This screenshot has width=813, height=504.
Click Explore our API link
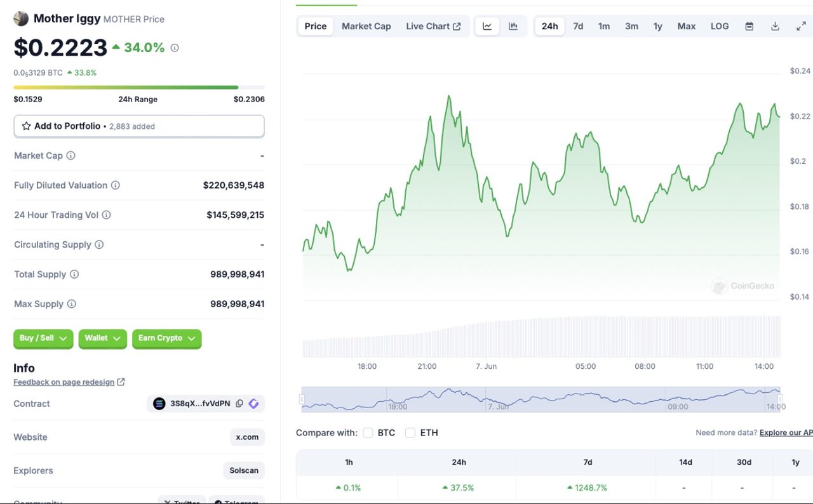pyautogui.click(x=786, y=432)
